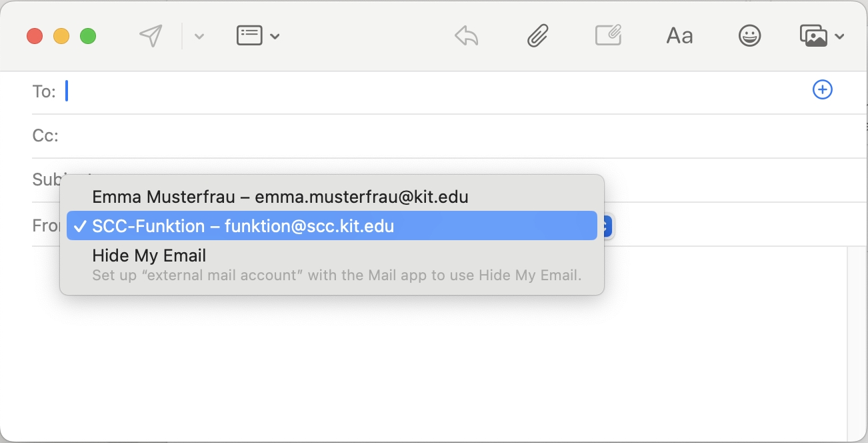Click the header fields layout icon
The width and height of the screenshot is (868, 443).
[249, 35]
